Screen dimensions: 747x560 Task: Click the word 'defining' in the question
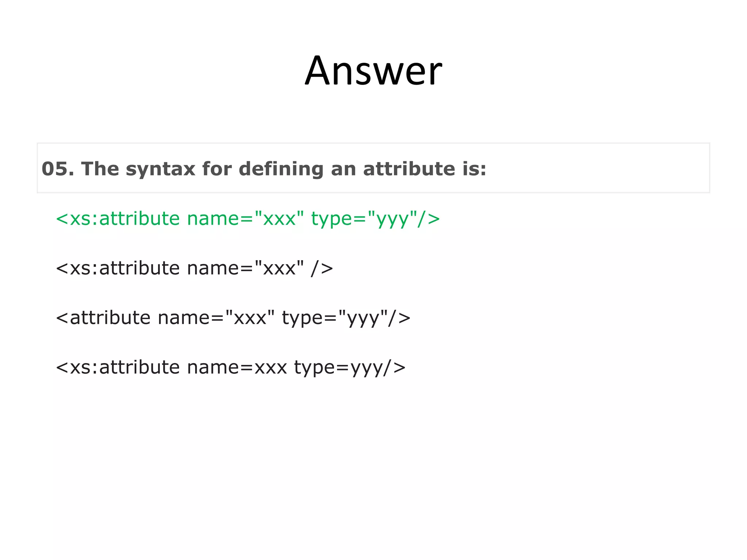pos(281,169)
